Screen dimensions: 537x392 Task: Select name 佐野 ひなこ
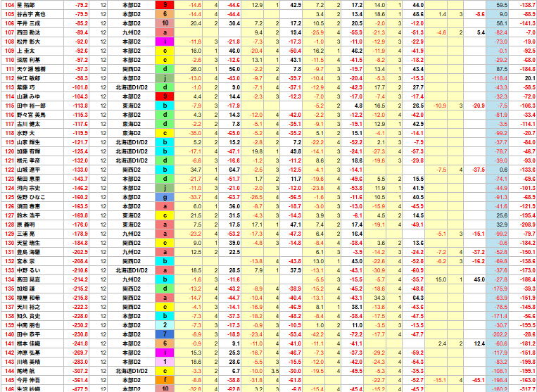[30, 197]
